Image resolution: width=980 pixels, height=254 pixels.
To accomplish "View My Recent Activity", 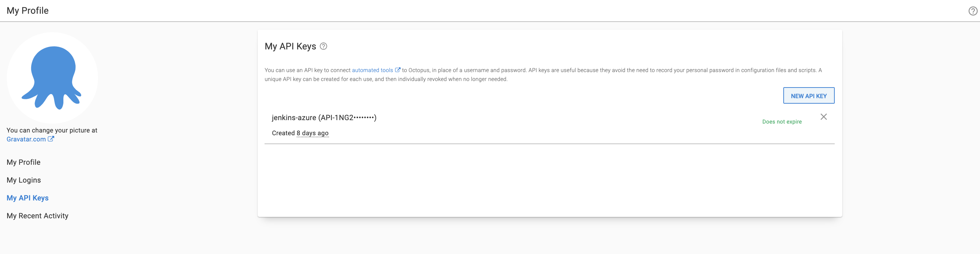I will tap(37, 216).
